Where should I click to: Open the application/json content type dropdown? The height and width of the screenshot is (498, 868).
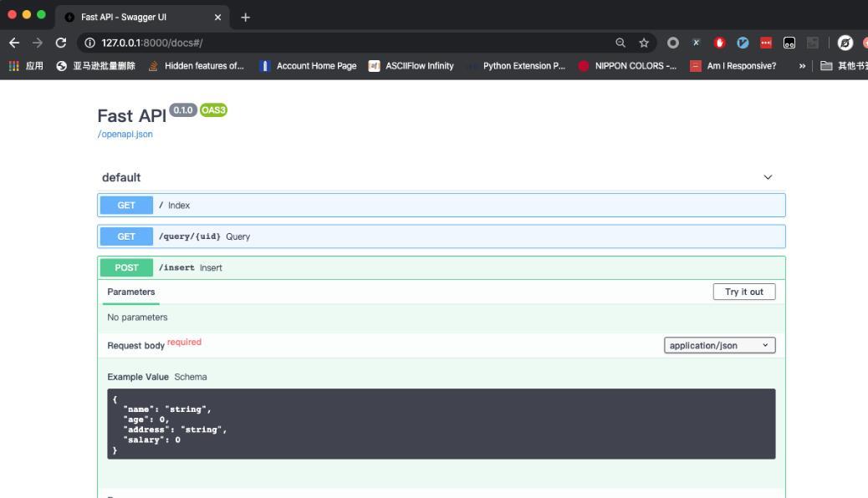coord(719,345)
